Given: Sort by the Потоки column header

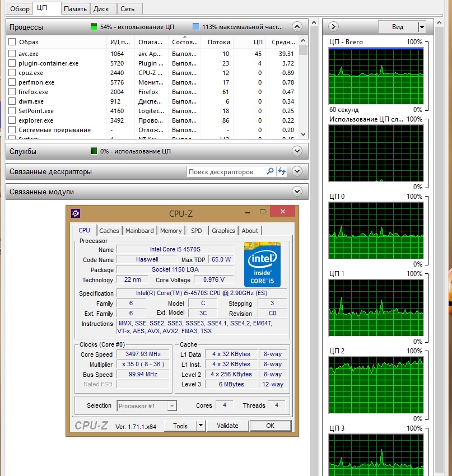Looking at the screenshot, I should tap(218, 42).
